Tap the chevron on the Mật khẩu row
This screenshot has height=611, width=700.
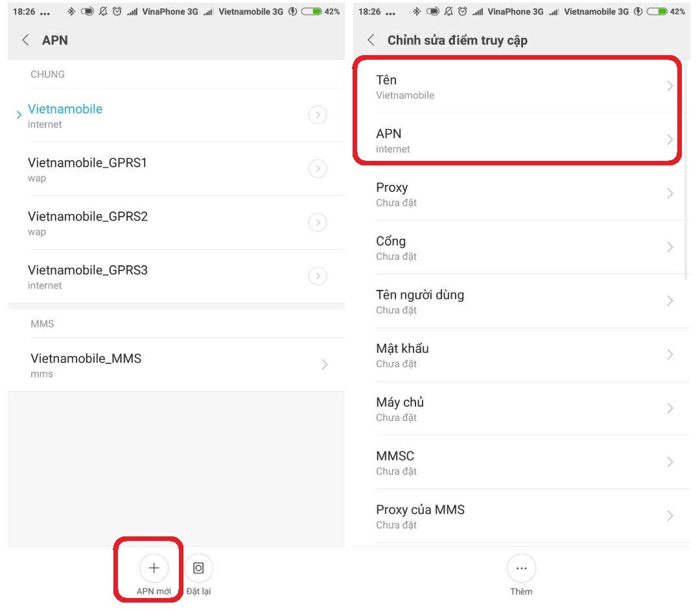pyautogui.click(x=670, y=355)
